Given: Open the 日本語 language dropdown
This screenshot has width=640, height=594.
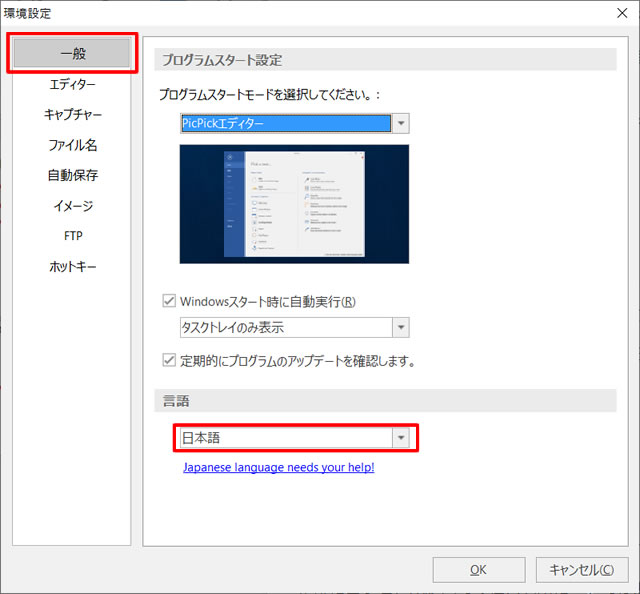Looking at the screenshot, I should (294, 438).
